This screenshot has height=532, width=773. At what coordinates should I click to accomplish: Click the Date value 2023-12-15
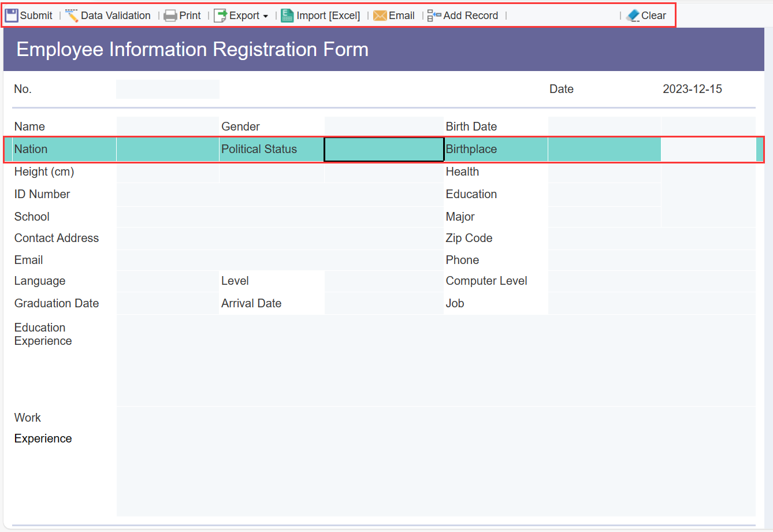coord(692,89)
